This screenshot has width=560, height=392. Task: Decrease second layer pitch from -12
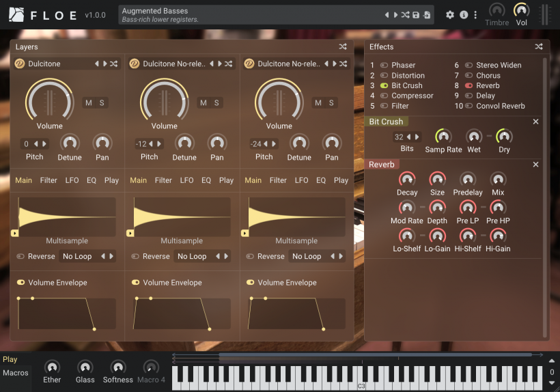[x=151, y=144]
